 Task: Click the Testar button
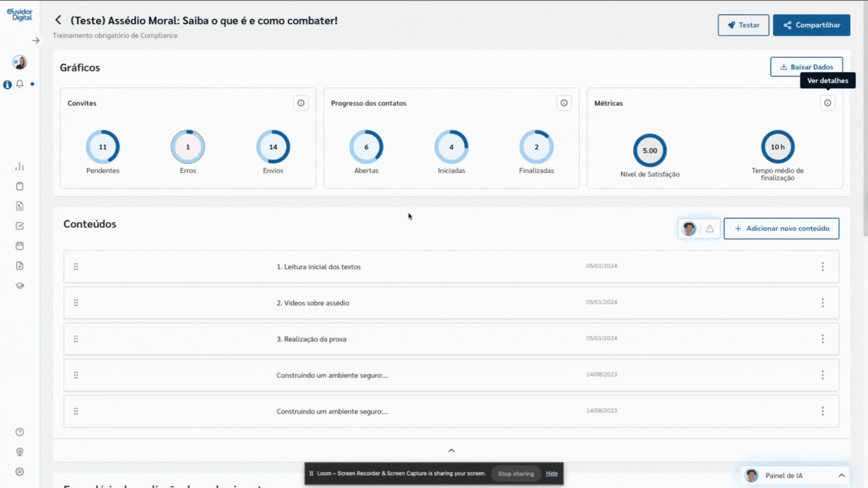click(x=743, y=25)
